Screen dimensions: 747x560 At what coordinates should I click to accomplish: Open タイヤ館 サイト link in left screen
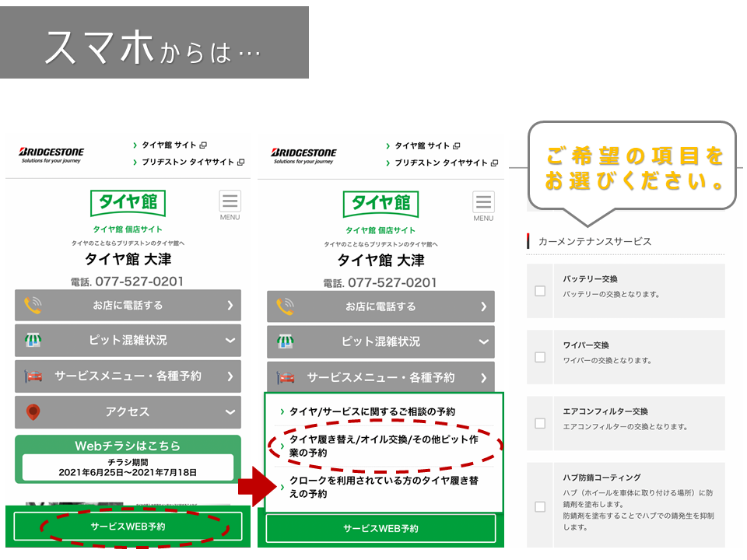point(169,145)
